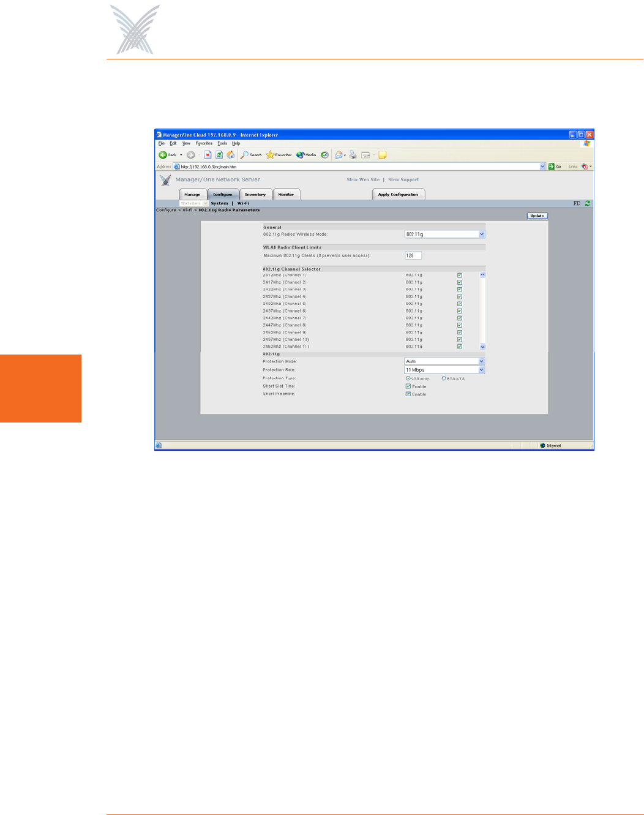Image resolution: width=644 pixels, height=815 pixels.
Task: Toggle the 2417Mhz Channel 2 checkbox
Action: tap(459, 282)
